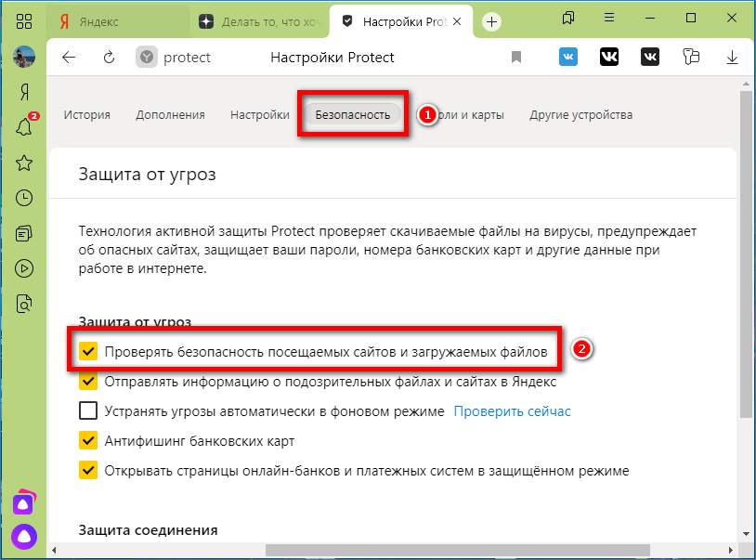Open browsing history clock icon in sidebar
This screenshot has width=756, height=560.
pyautogui.click(x=22, y=197)
